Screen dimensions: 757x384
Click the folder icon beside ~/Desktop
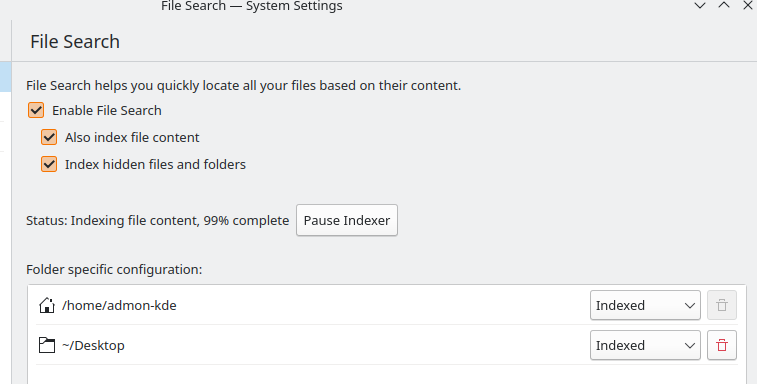[47, 345]
